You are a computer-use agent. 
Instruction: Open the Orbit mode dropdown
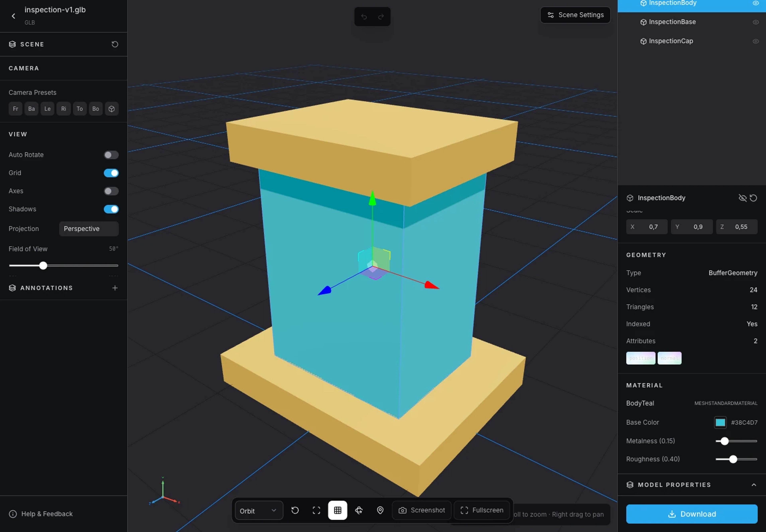tap(259, 510)
